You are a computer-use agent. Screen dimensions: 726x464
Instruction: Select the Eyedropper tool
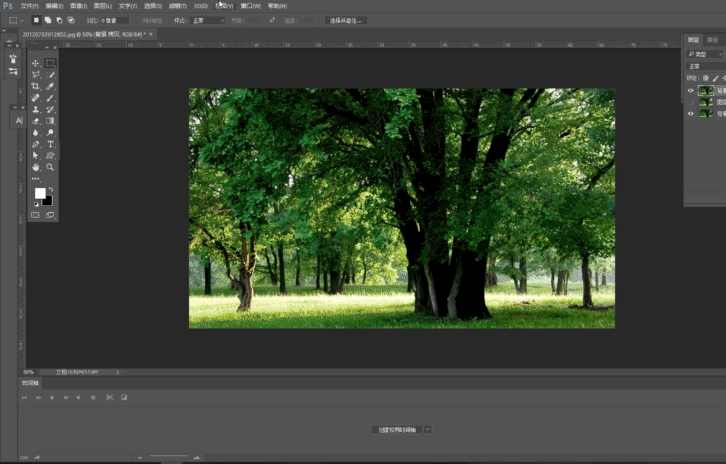(x=50, y=87)
